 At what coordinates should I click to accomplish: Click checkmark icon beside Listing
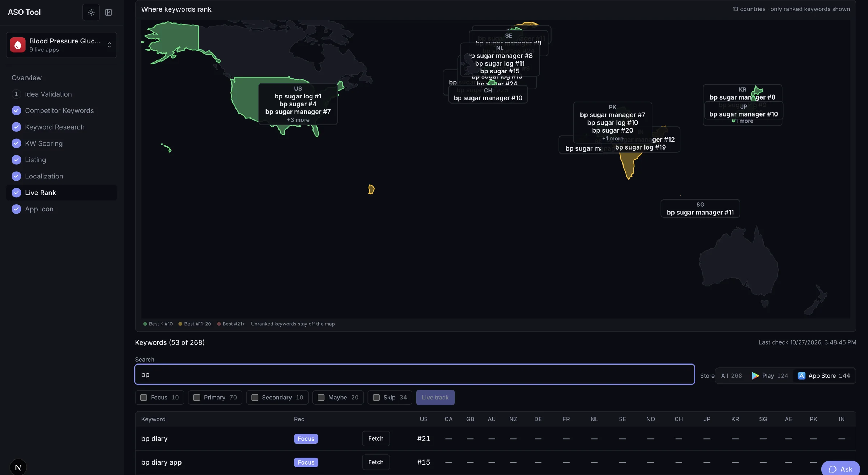point(16,160)
